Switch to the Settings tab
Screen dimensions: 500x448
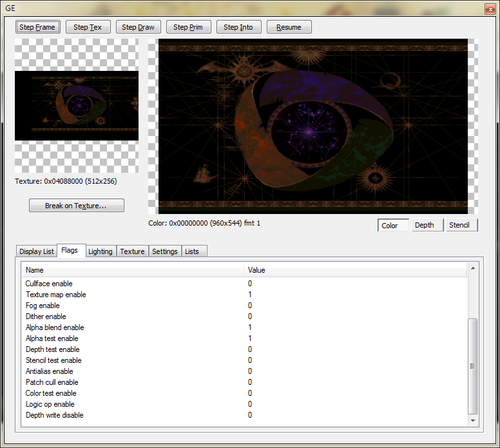(x=165, y=251)
